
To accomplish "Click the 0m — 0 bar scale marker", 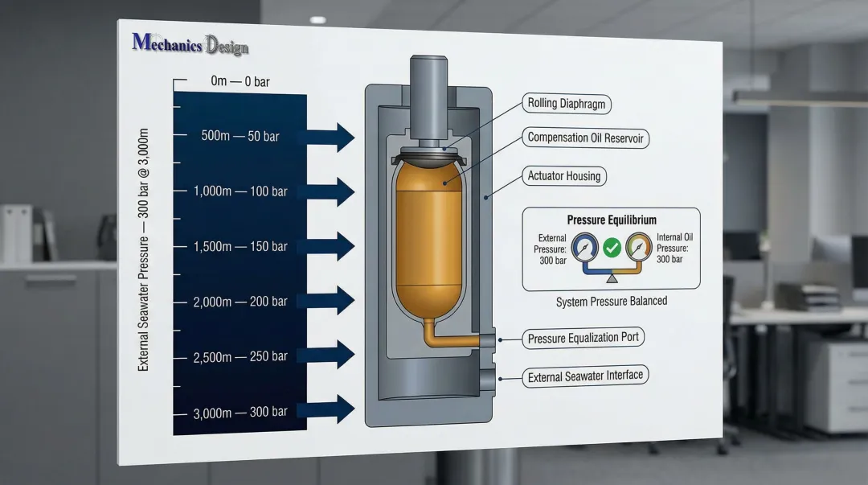I will tap(239, 81).
